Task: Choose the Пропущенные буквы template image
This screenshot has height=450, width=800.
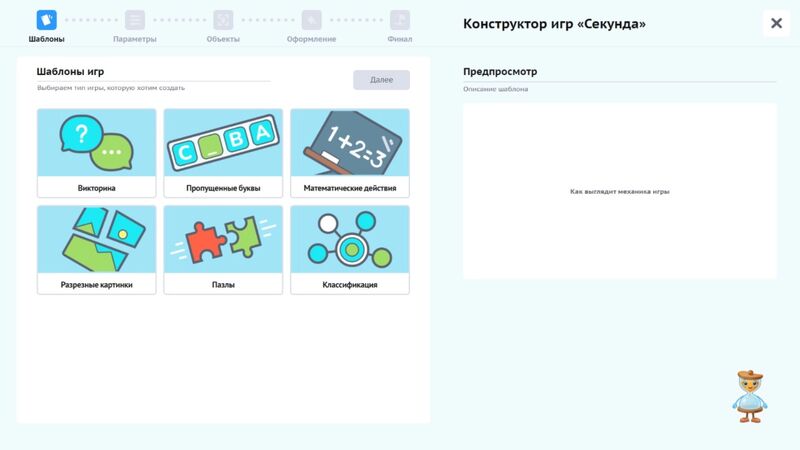Action: point(223,143)
